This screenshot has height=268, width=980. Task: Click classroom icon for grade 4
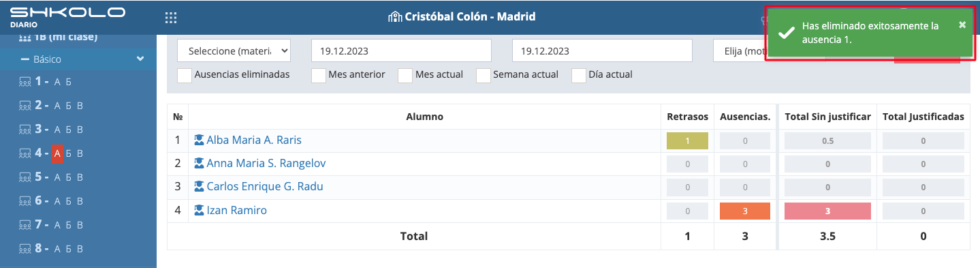pos(25,153)
